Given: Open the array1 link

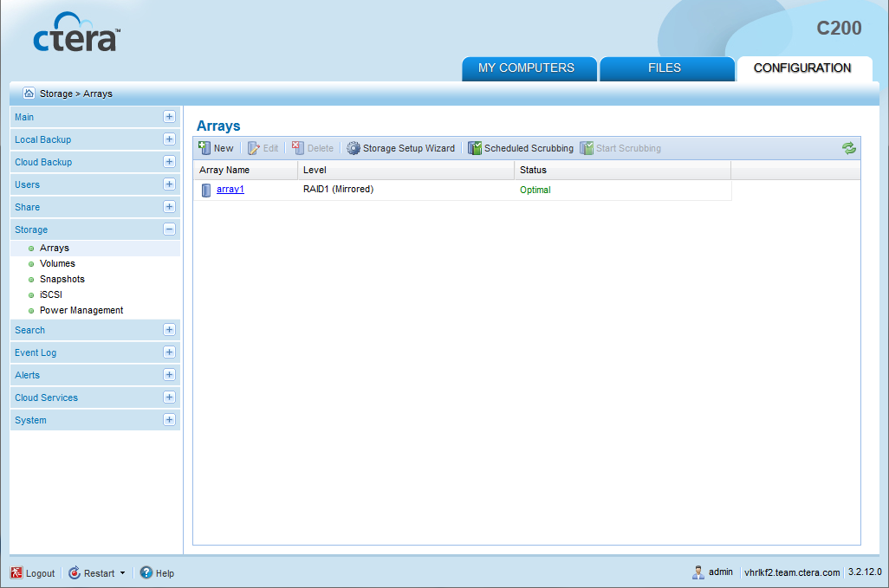Looking at the screenshot, I should (x=230, y=189).
